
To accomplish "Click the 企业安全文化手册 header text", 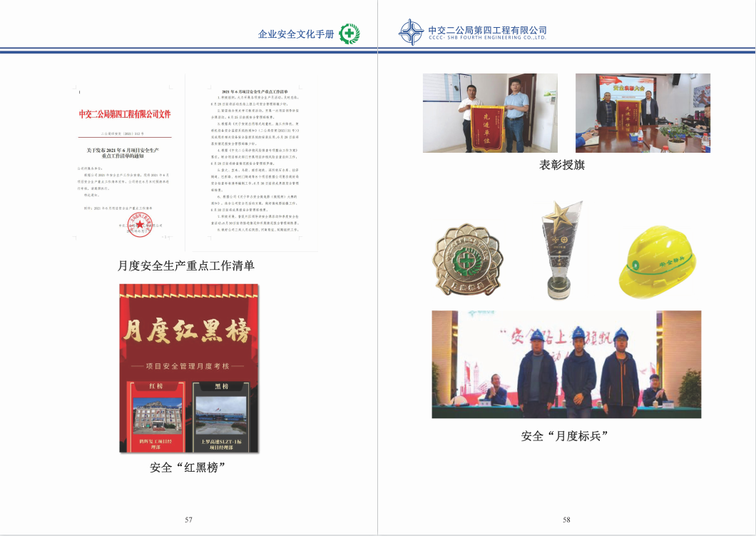I will (295, 34).
